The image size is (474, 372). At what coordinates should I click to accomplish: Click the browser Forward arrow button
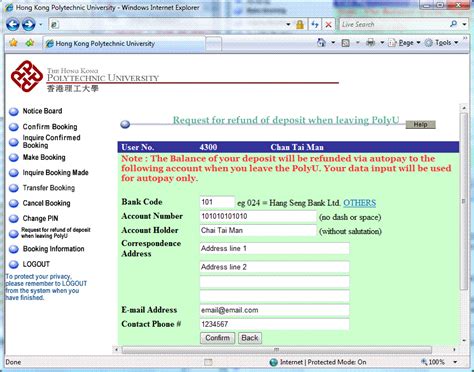[x=29, y=24]
